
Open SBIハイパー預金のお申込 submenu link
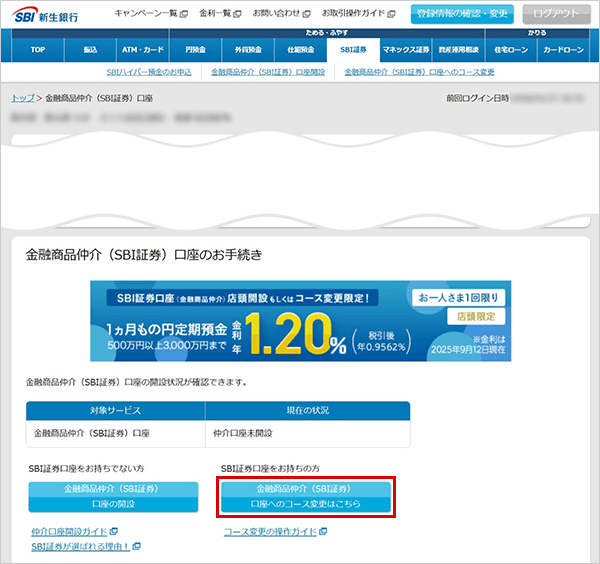click(x=149, y=72)
